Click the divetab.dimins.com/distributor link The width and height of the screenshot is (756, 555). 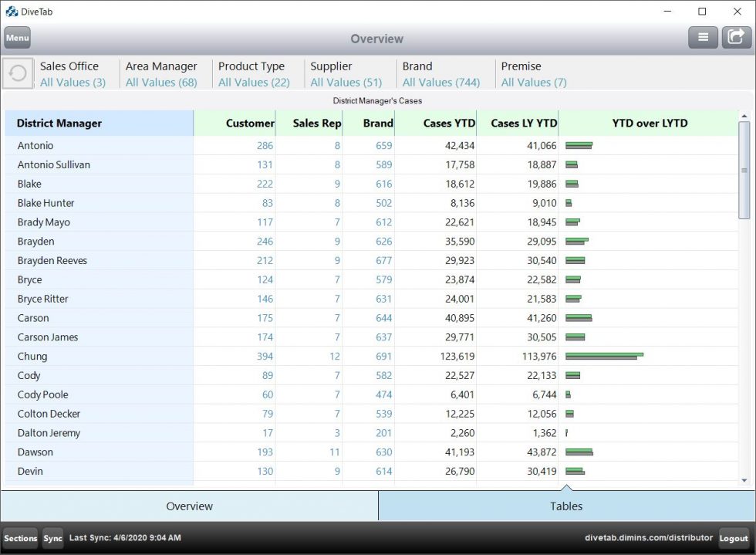(648, 538)
